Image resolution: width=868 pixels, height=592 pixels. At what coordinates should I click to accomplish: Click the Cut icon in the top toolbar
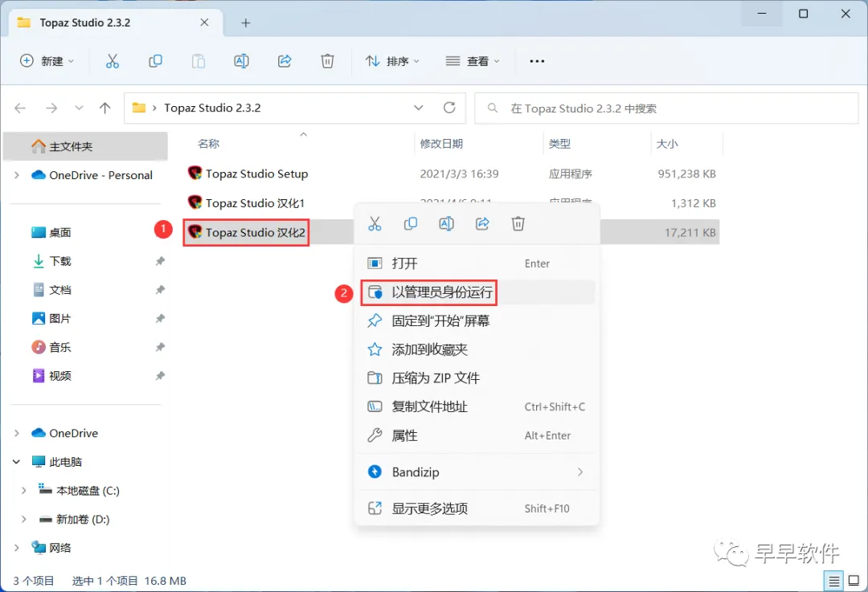point(113,61)
